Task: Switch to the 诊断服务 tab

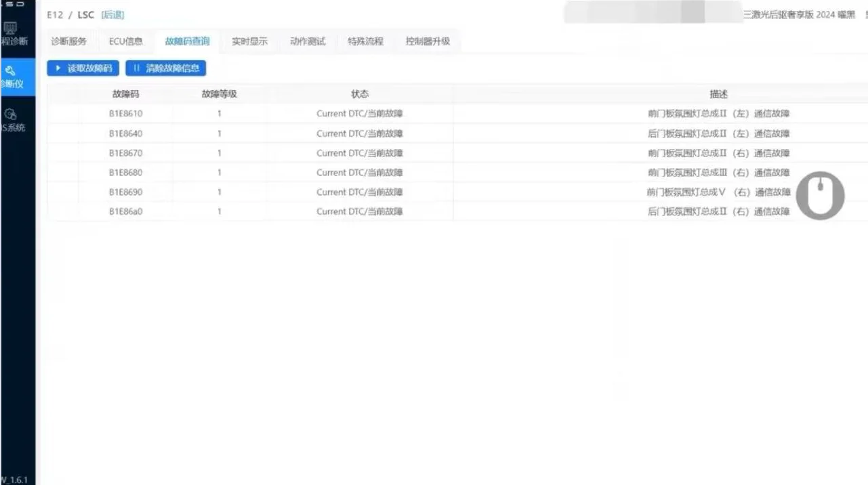Action: click(69, 41)
